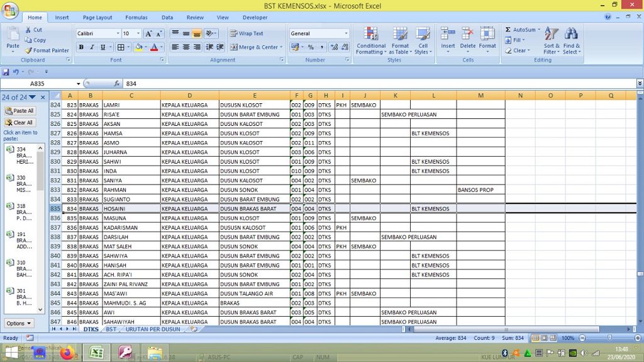Open the Calibri font name dropdown
Screen dimensions: 644x362
pos(117,33)
